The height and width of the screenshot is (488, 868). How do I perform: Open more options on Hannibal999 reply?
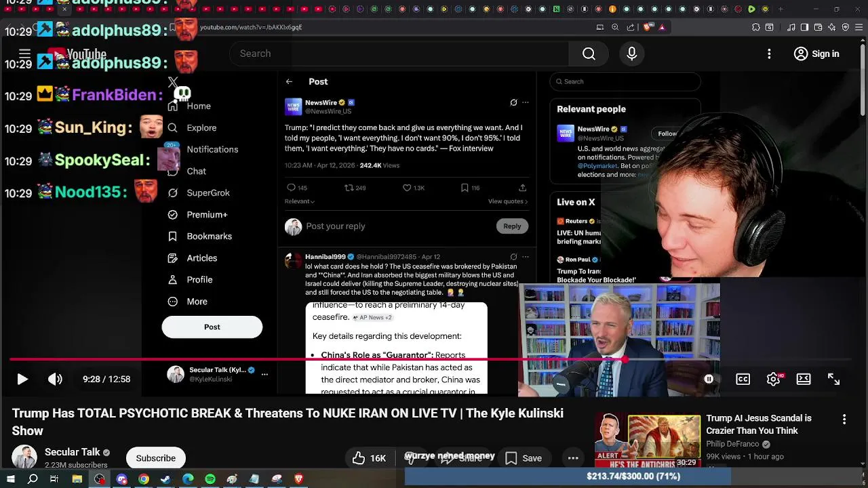pyautogui.click(x=525, y=257)
